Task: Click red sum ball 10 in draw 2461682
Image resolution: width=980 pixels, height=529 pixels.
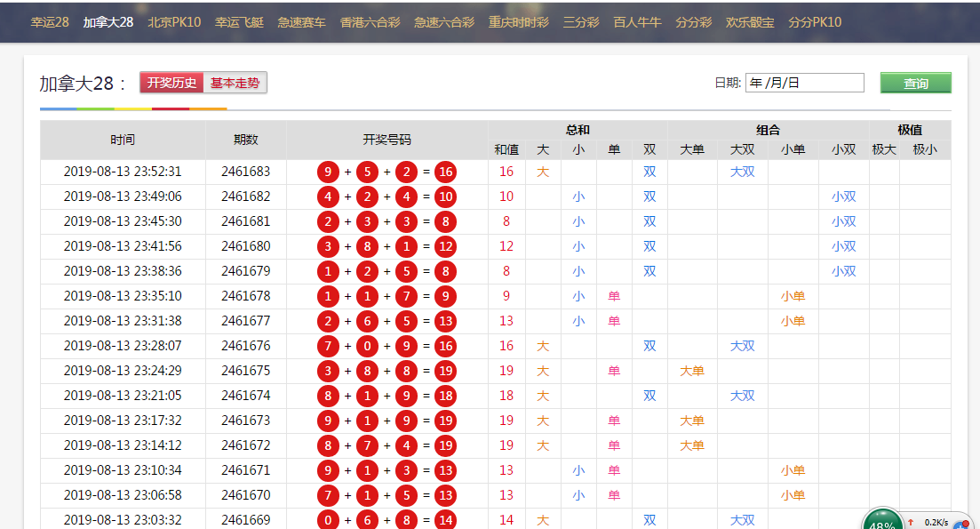Action: [445, 196]
